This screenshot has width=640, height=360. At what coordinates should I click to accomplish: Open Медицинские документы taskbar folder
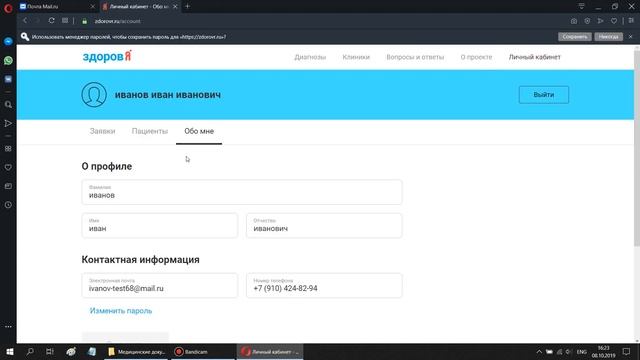137,352
